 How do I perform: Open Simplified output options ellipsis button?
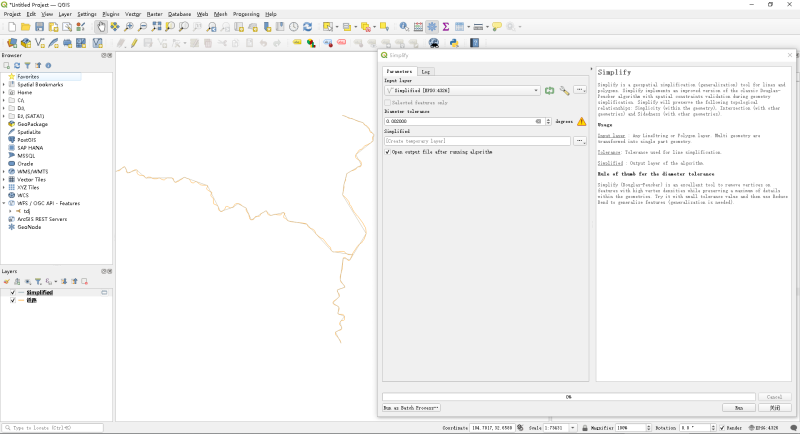[580, 141]
